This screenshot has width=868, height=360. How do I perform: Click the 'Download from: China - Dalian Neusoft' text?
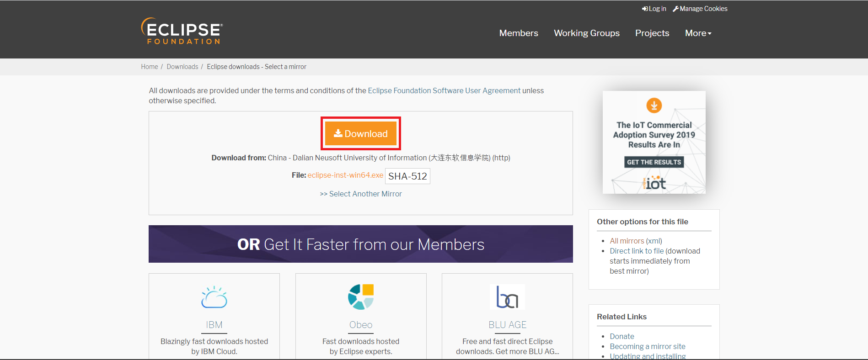361,158
